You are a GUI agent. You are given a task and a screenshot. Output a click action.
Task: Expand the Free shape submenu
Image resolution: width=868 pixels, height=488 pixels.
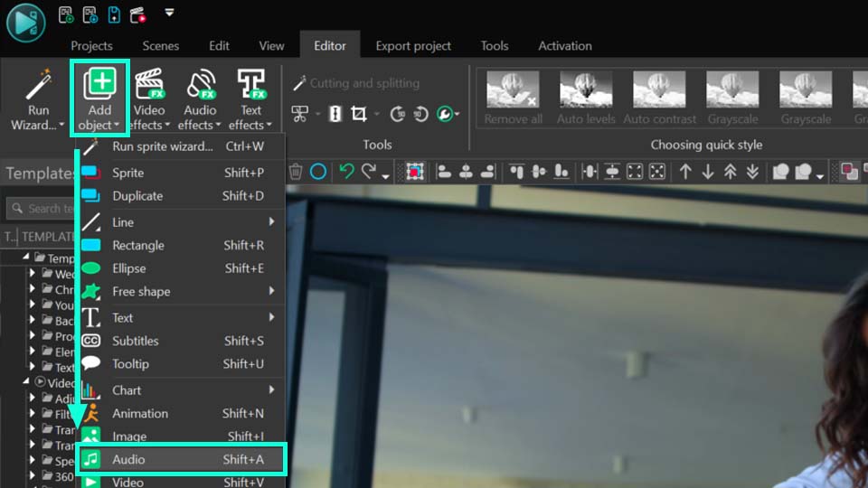(271, 291)
